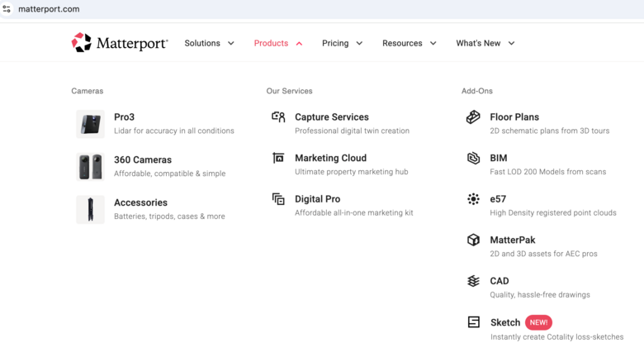644x357 pixels.
Task: Open the Pricing dropdown
Action: (x=342, y=43)
